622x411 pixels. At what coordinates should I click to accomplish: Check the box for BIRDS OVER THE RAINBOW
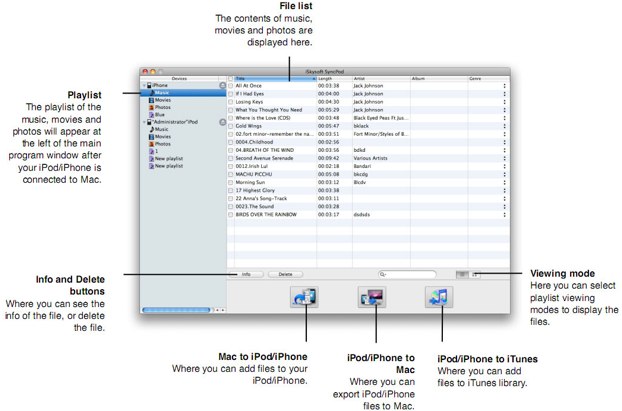coord(230,215)
